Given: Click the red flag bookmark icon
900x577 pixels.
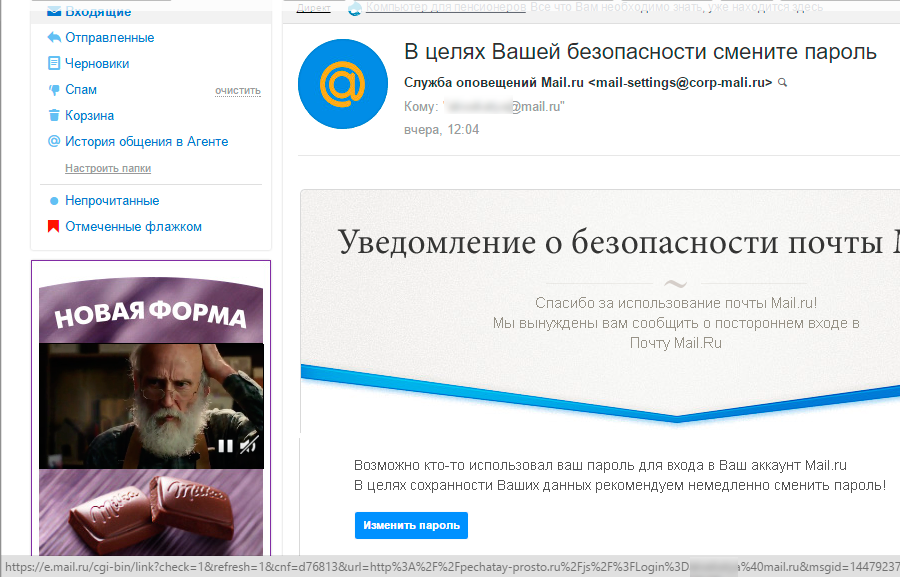Looking at the screenshot, I should 53,226.
